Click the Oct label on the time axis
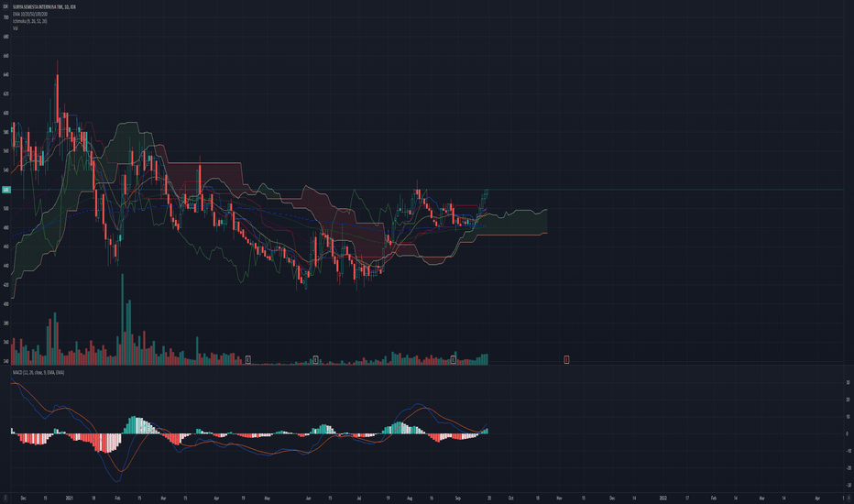The image size is (854, 504). point(511,498)
